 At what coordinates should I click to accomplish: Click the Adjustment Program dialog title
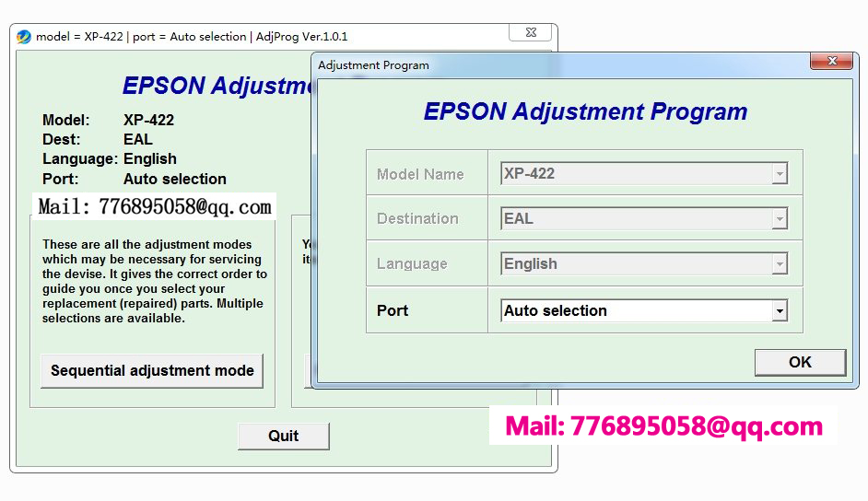pyautogui.click(x=374, y=65)
